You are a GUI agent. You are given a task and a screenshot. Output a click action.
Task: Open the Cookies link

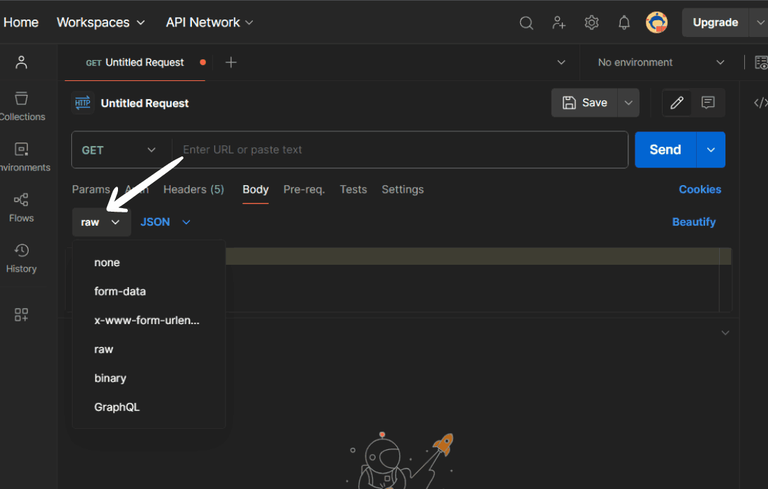[699, 190]
